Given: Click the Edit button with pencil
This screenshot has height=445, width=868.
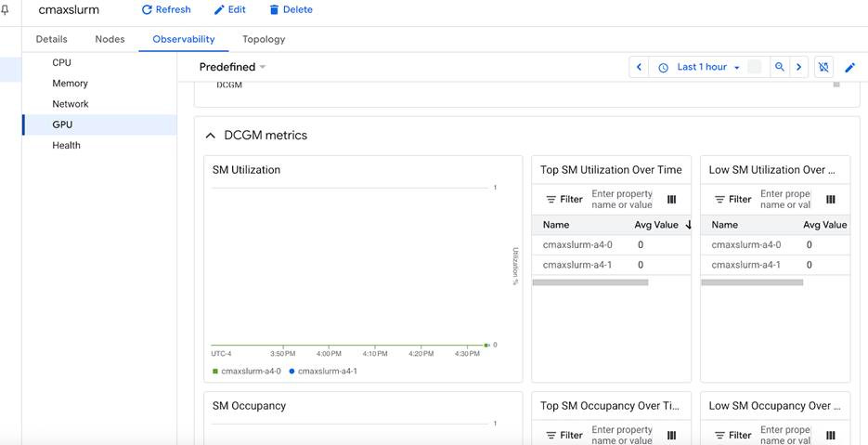Looking at the screenshot, I should tap(229, 9).
